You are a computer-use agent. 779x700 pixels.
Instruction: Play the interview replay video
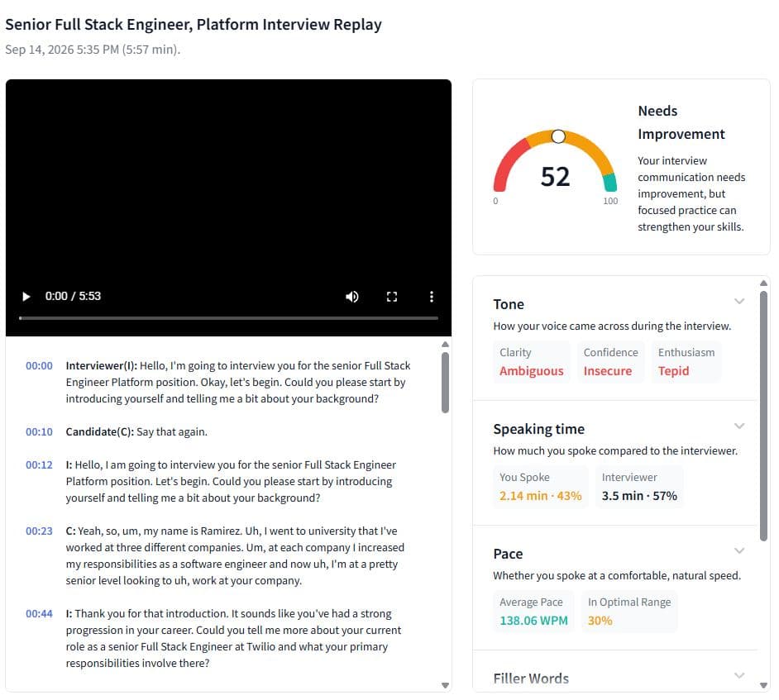26,297
